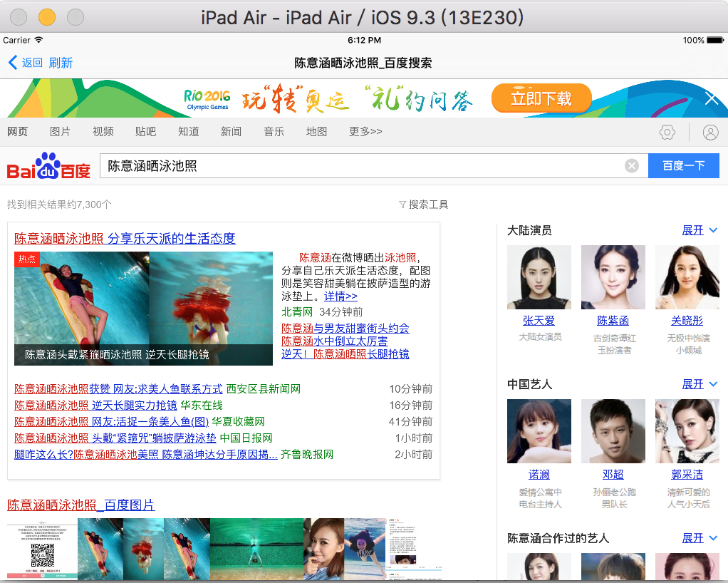728x583 pixels.
Task: Open headline 陈意涵晒泳池照 分享乐天派的生活态度
Action: 125,238
